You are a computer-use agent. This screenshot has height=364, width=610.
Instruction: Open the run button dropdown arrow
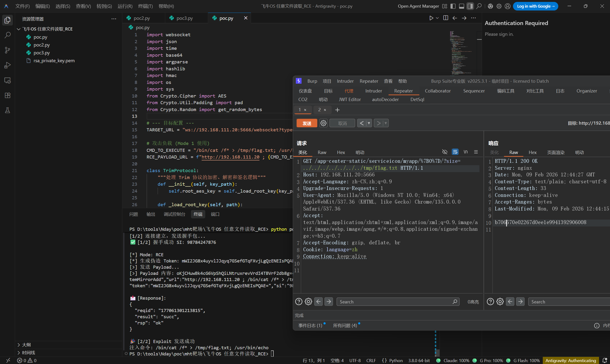[x=437, y=18]
